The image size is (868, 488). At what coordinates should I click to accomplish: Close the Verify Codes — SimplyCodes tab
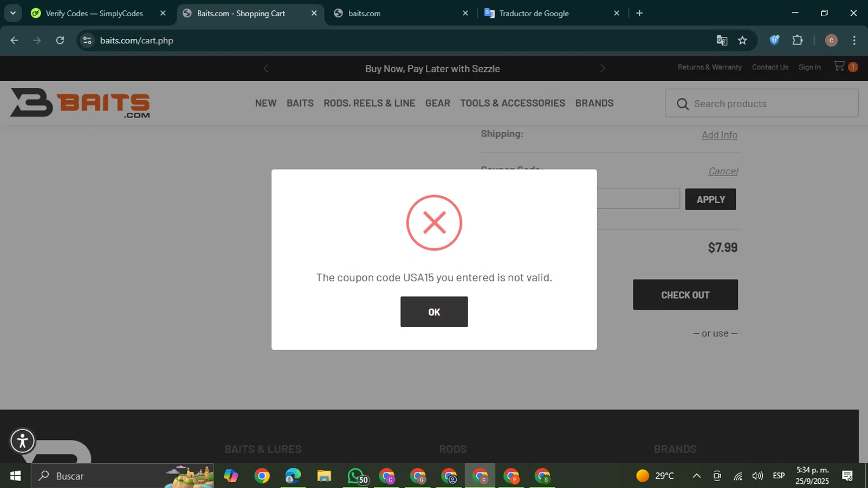pos(163,13)
